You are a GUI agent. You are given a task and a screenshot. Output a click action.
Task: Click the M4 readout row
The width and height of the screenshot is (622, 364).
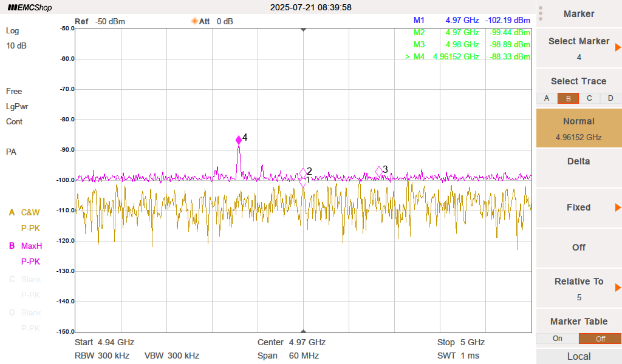click(468, 57)
